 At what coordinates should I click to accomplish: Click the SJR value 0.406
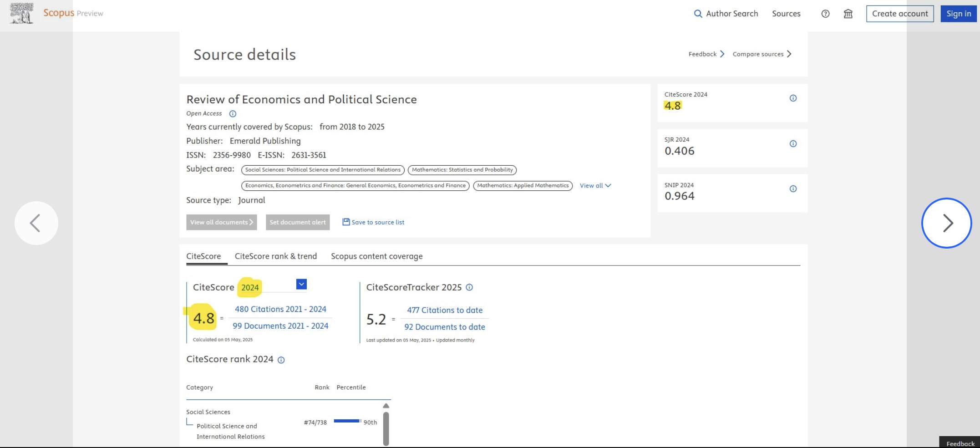pyautogui.click(x=679, y=151)
